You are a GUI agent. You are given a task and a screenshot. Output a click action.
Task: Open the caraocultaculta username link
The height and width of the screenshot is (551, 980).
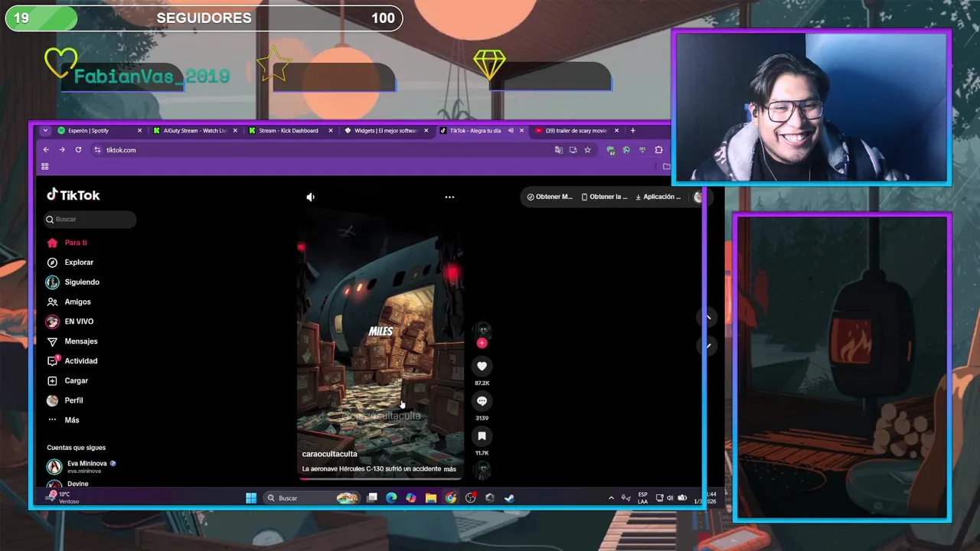[329, 454]
